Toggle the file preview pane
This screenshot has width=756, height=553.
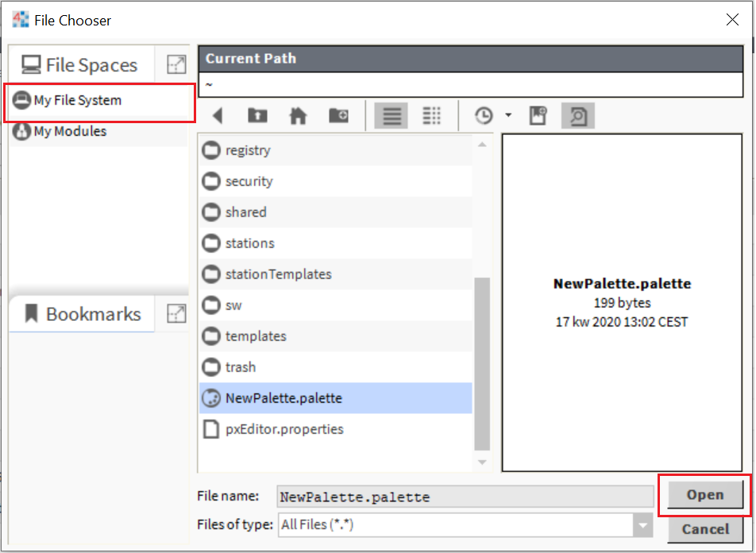[x=577, y=116]
